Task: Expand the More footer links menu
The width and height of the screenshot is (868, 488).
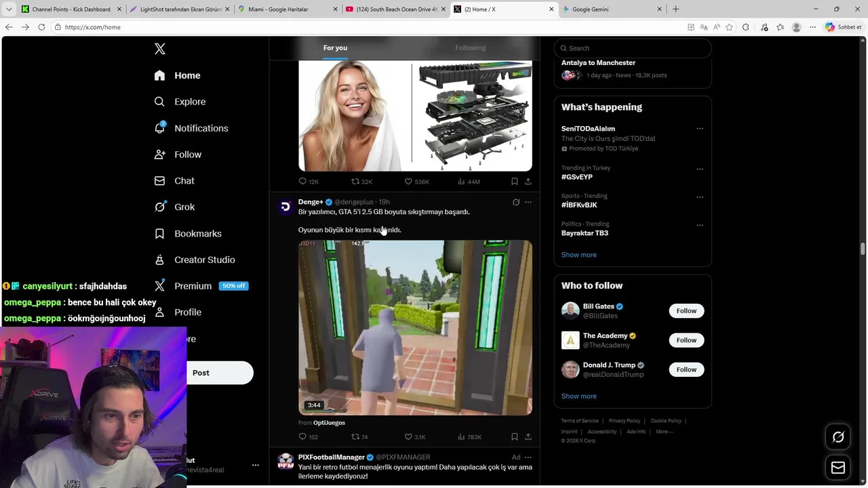Action: coord(664,432)
